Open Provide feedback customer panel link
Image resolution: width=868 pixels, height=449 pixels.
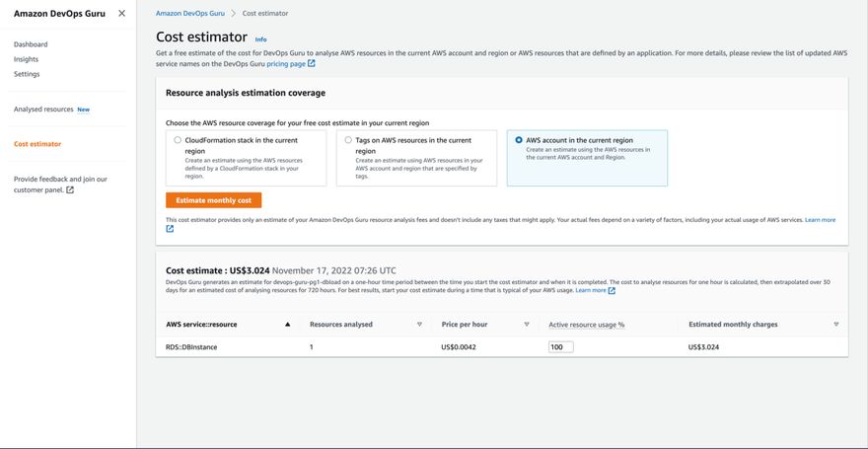click(x=60, y=185)
